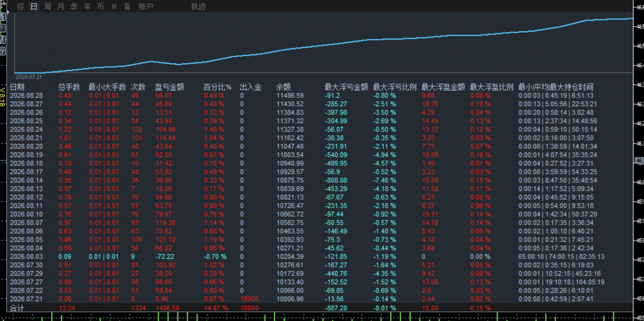Viewport: 644px width, 321px height.
Task: Select the 年 yearly tab
Action: 87,6
